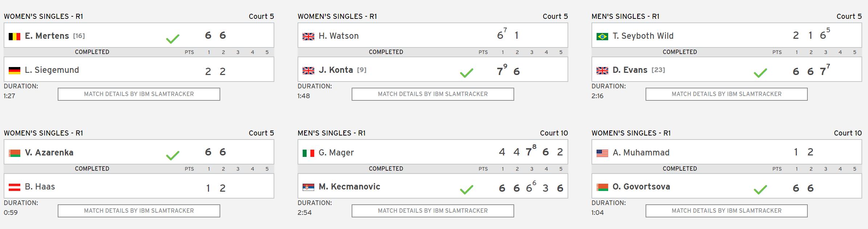
Task: Click the Belgium flag next to E. Mertens
Action: pyautogui.click(x=14, y=36)
